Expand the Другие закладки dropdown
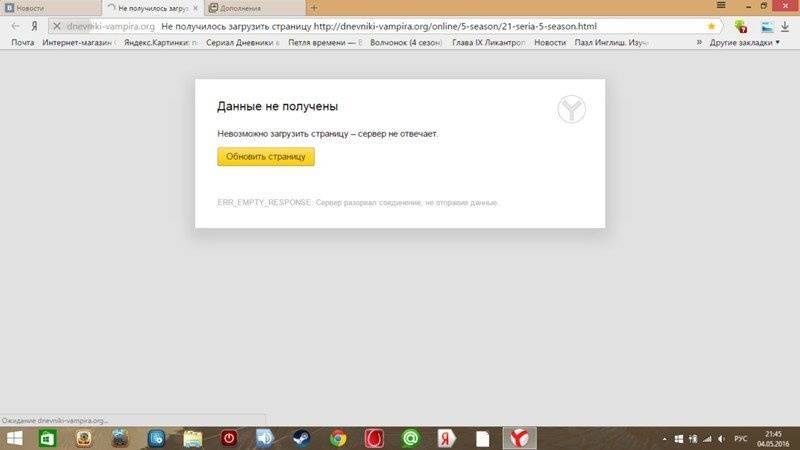 (744, 43)
